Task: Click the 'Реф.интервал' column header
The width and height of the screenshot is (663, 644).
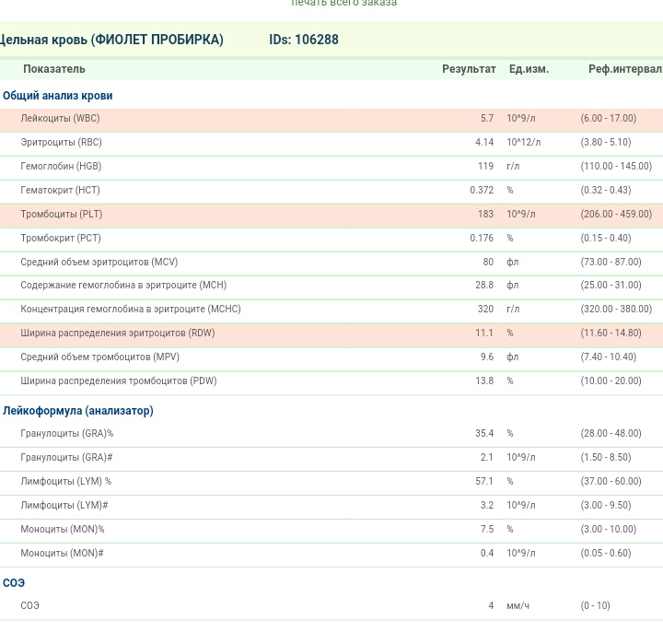Action: pos(625,69)
